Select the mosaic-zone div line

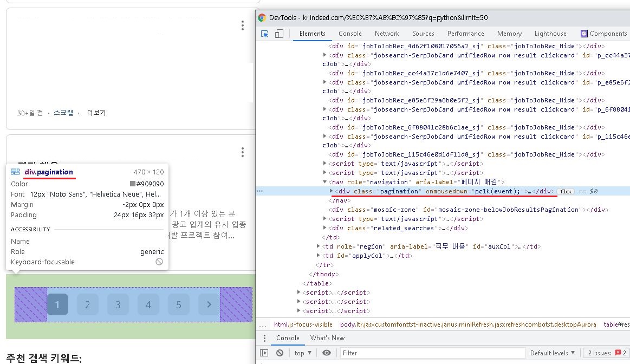(x=469, y=210)
